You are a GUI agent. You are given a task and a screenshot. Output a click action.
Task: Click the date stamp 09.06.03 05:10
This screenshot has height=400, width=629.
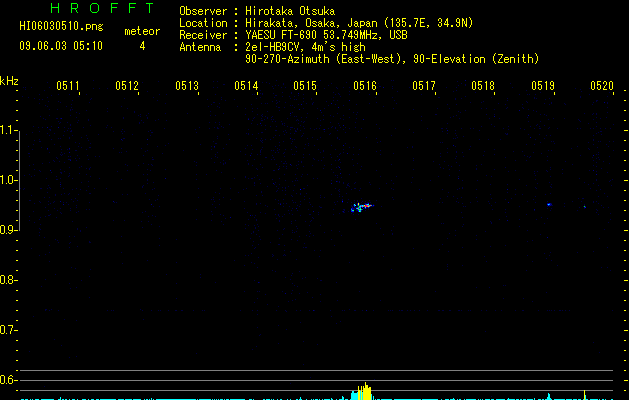point(61,46)
